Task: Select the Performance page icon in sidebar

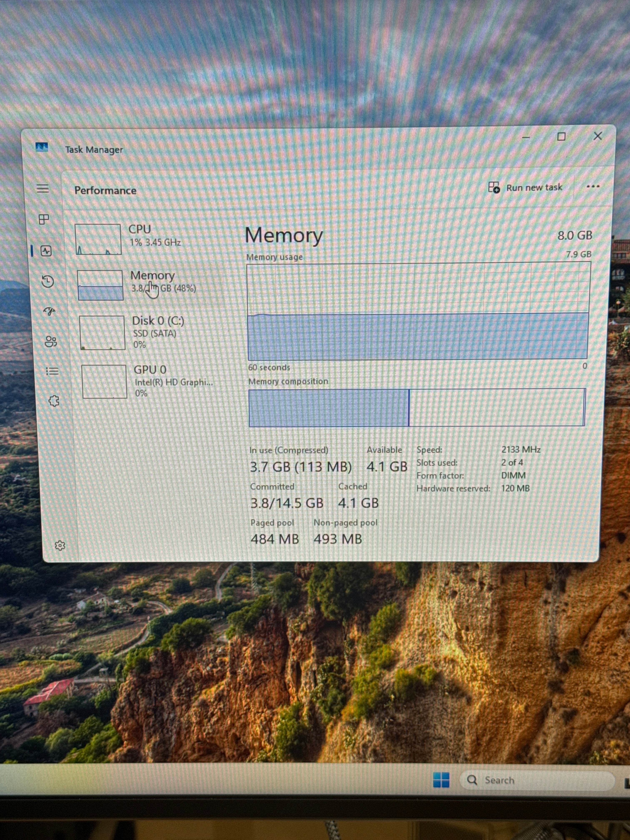Action: point(46,251)
